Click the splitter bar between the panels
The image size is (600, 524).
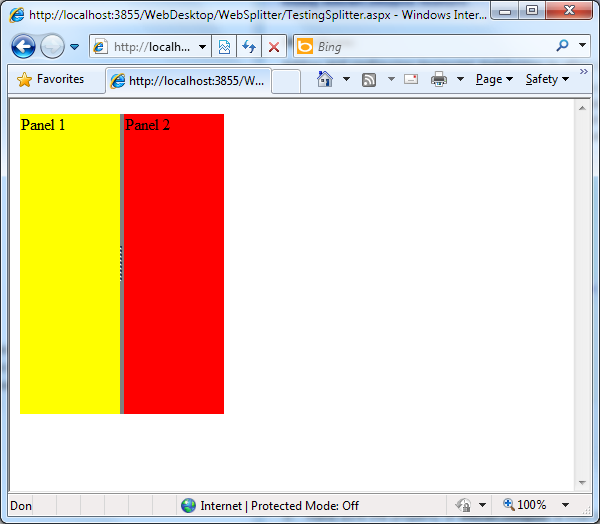click(x=121, y=263)
